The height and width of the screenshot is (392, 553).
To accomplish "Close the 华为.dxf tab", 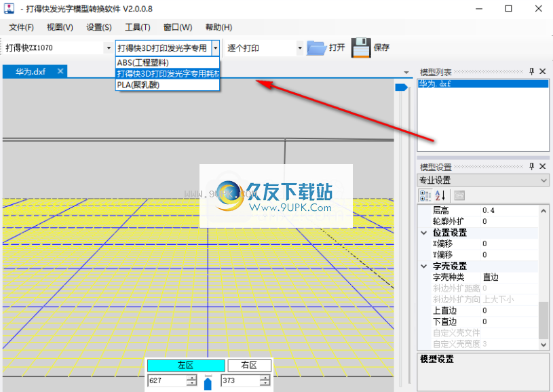I will (x=60, y=71).
